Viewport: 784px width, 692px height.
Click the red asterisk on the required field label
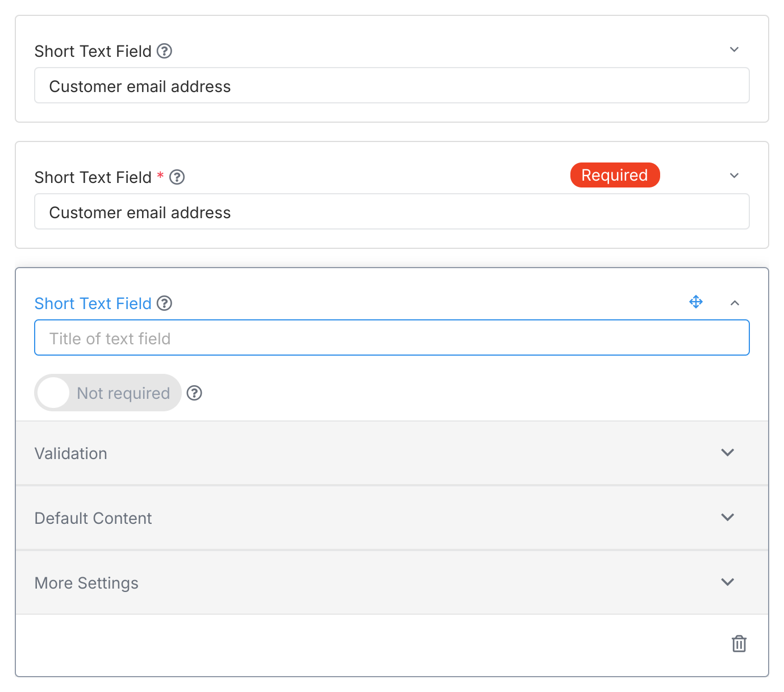(x=160, y=176)
